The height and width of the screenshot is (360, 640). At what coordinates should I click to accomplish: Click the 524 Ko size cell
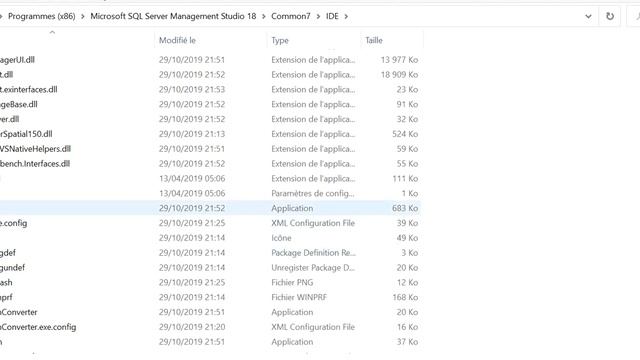pos(405,134)
